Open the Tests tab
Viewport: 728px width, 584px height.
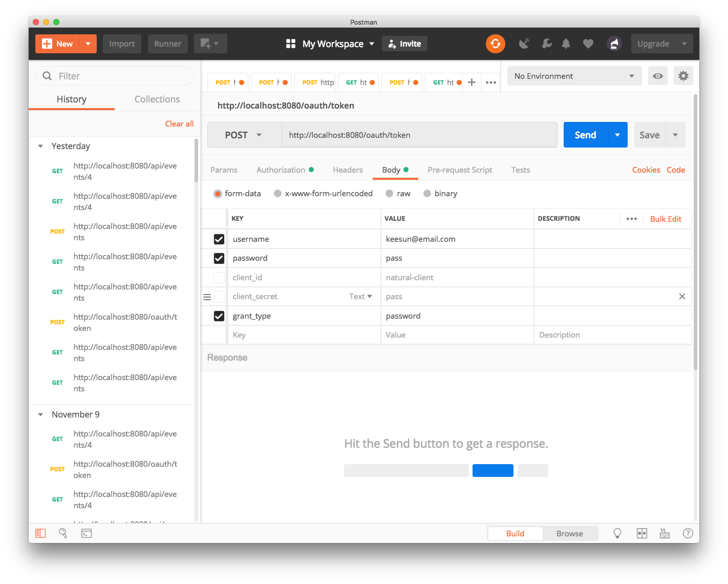pos(520,170)
